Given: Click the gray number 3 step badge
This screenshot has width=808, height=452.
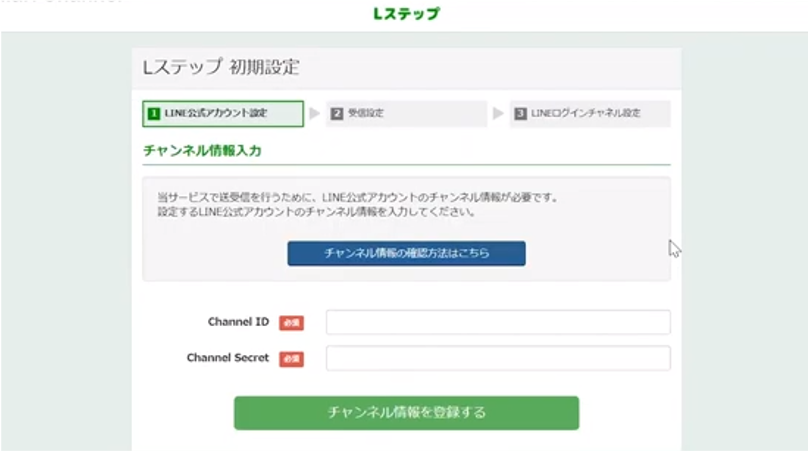Looking at the screenshot, I should tap(520, 114).
